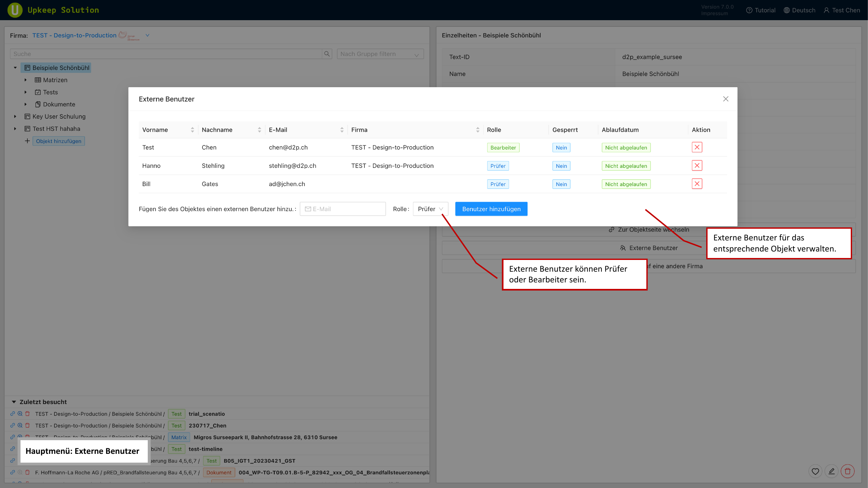Open the Test Chen account menu
The image size is (868, 488).
842,10
